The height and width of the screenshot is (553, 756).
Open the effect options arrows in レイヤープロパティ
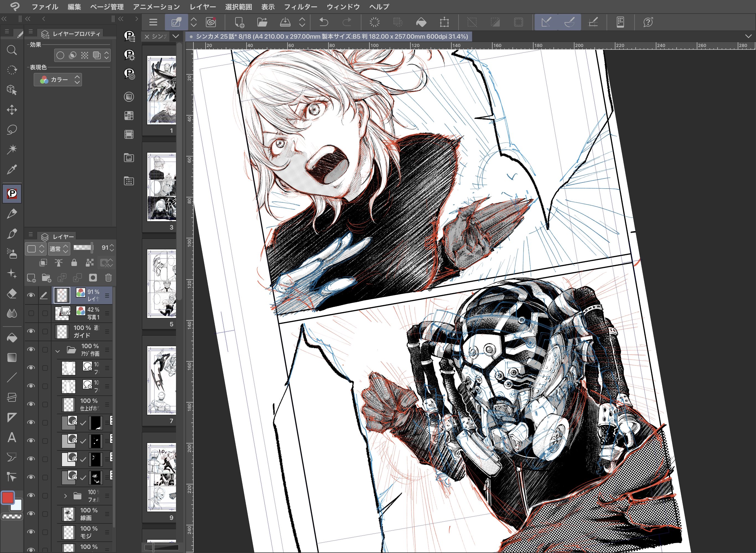pos(107,55)
